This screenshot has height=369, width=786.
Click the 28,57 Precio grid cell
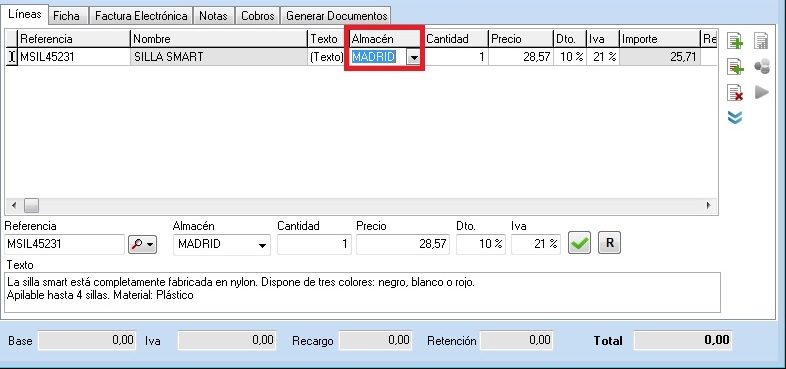click(x=521, y=57)
